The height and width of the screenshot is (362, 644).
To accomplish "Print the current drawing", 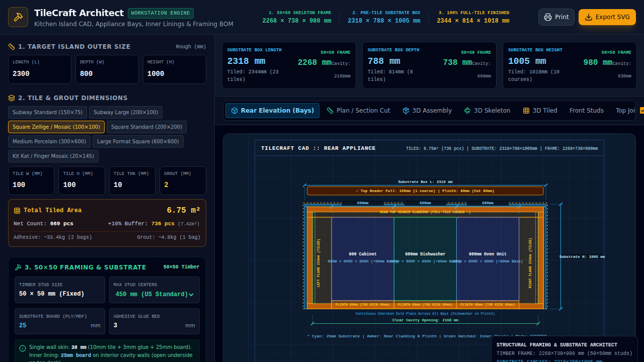I will coord(556,17).
